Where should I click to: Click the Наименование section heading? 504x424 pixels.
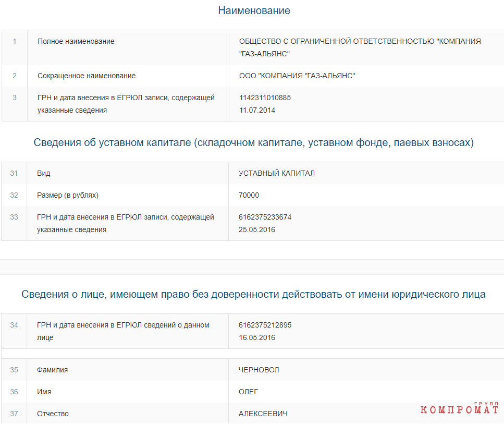point(254,10)
